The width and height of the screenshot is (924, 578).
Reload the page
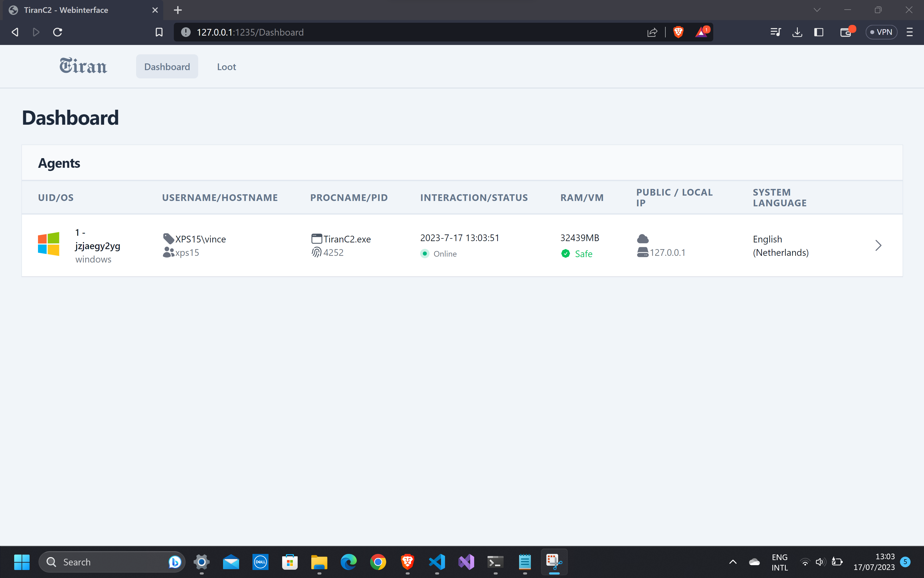point(58,32)
